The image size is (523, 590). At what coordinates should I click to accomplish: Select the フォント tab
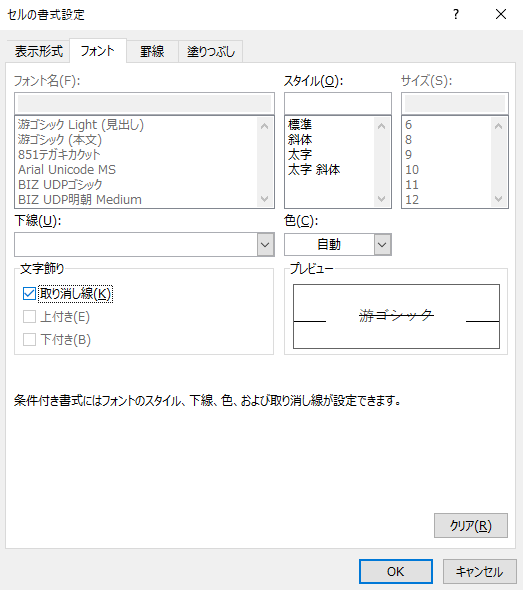pyautogui.click(x=97, y=50)
